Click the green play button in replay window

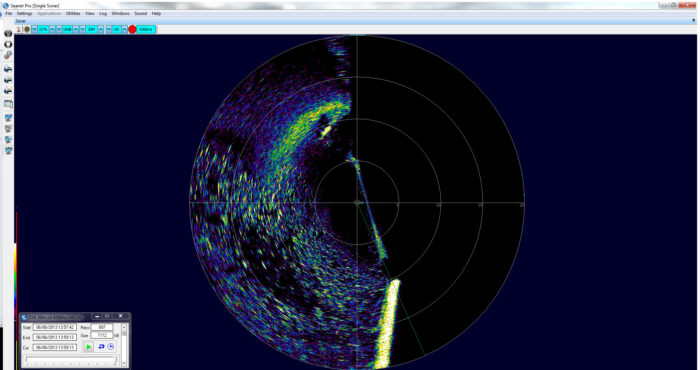[x=88, y=346]
